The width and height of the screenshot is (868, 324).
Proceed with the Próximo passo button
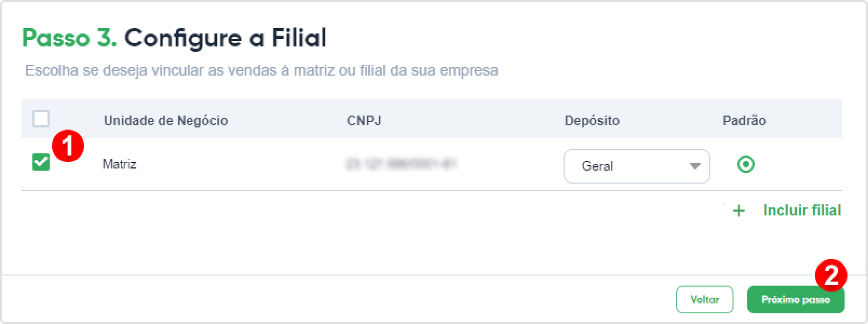796,299
